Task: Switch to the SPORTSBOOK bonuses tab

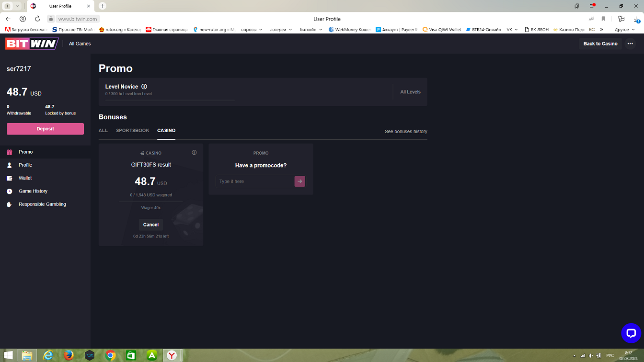Action: click(133, 131)
